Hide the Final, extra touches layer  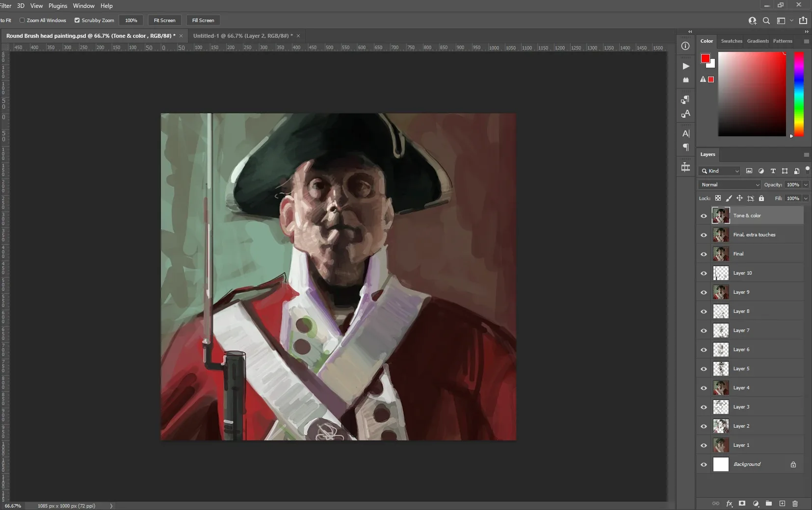pos(704,235)
